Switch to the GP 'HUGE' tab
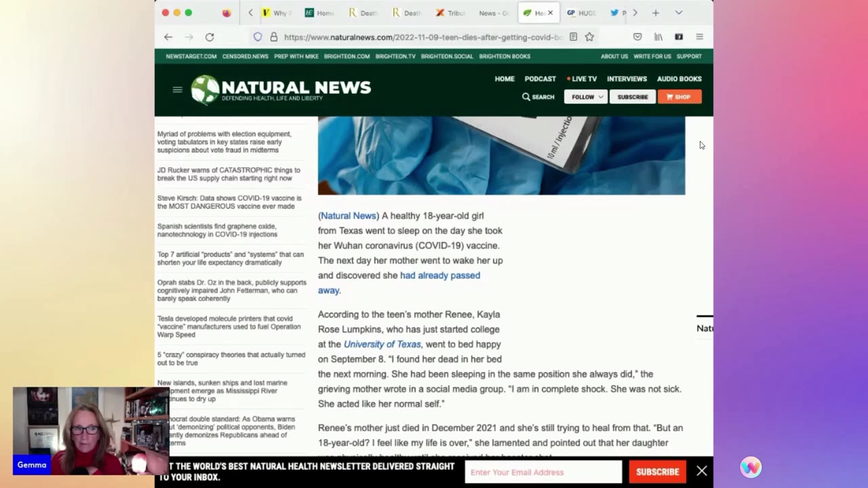This screenshot has height=488, width=868. pos(581,13)
